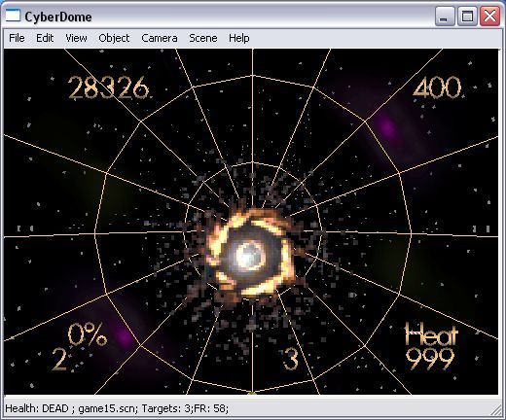Click the CyberDome window icon
The image size is (506, 420).
pos(13,16)
